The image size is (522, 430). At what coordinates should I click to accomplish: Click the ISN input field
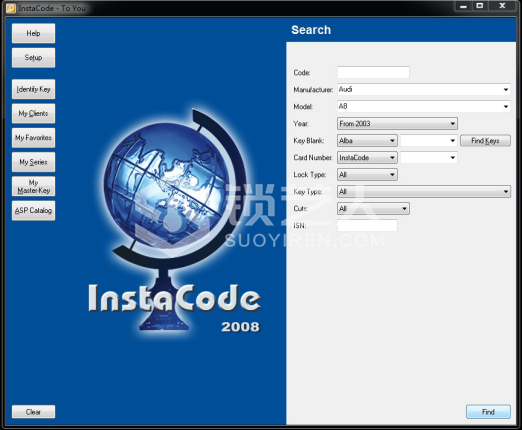point(367,226)
